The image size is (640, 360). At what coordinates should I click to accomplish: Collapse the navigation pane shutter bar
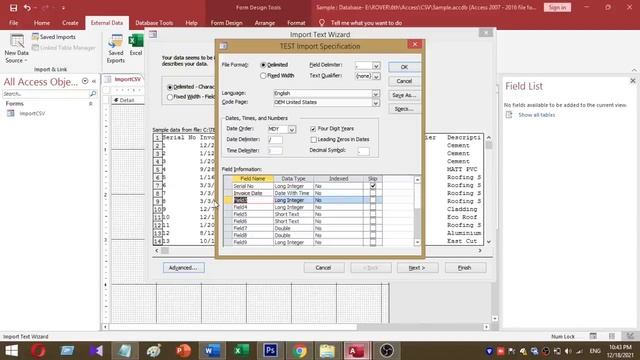(94, 81)
